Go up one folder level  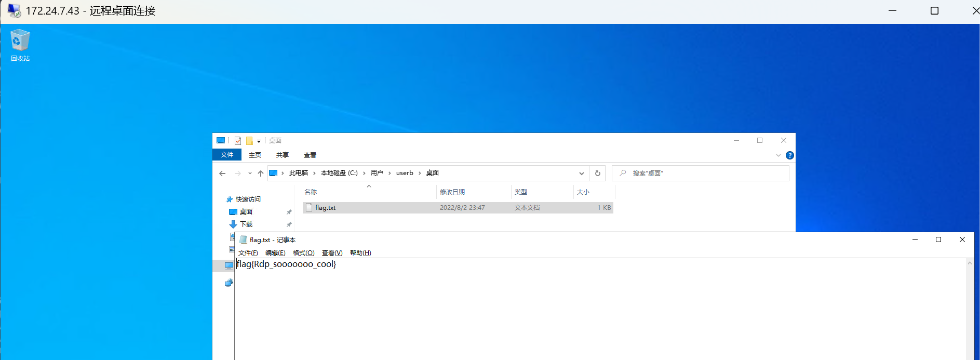pos(261,174)
